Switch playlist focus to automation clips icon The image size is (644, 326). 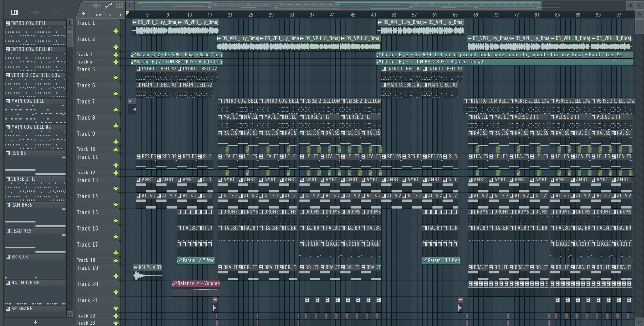tap(108, 6)
